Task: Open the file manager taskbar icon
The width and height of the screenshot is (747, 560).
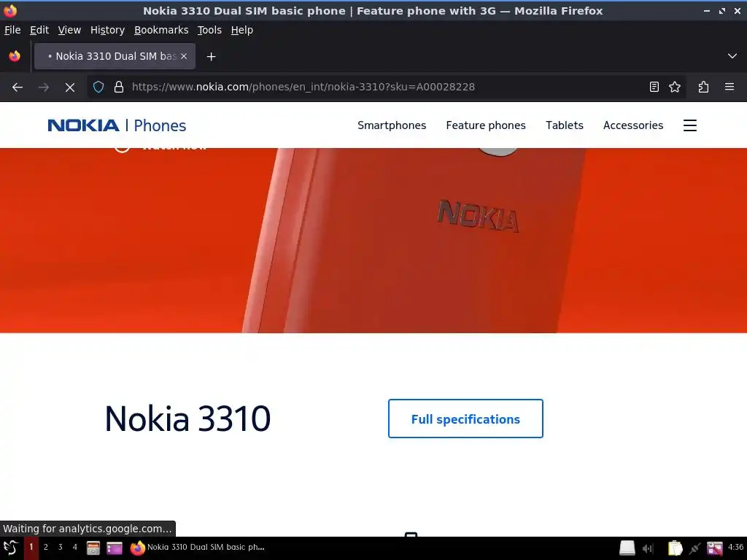Action: pyautogui.click(x=93, y=548)
